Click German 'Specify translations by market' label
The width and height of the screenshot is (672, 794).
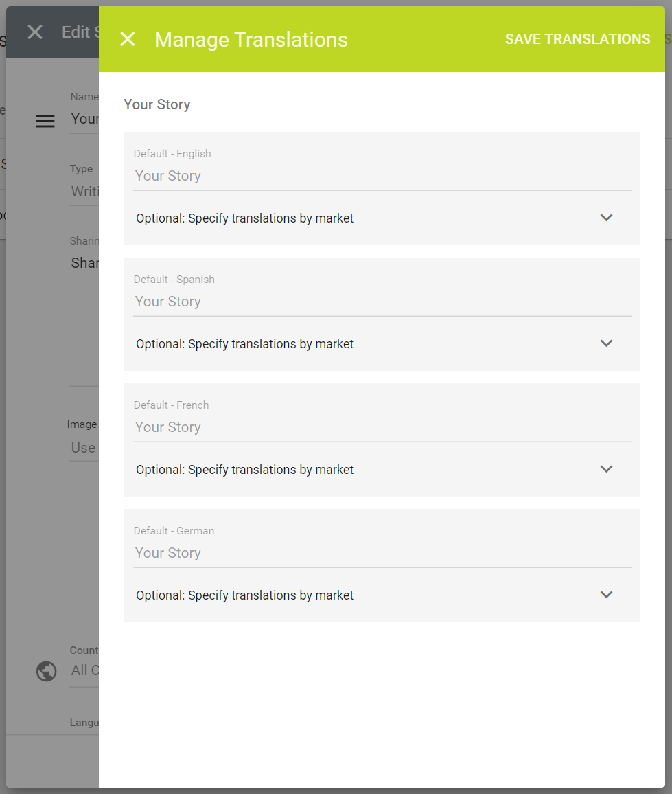click(245, 595)
